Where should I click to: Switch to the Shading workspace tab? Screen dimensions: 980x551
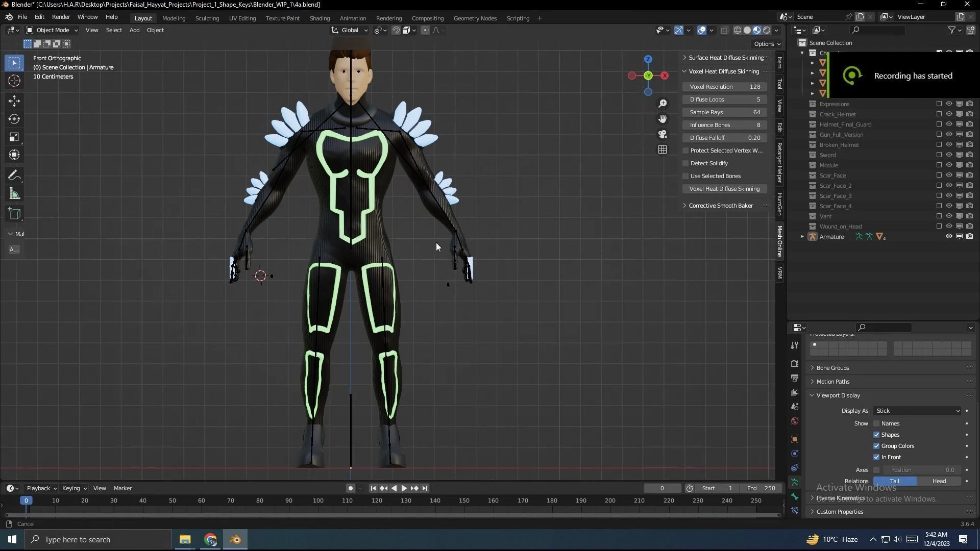click(x=320, y=18)
